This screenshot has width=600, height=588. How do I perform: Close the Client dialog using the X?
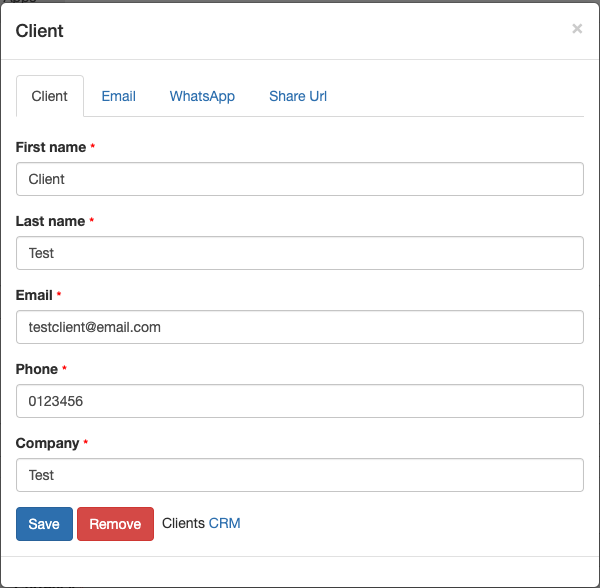pos(577,29)
